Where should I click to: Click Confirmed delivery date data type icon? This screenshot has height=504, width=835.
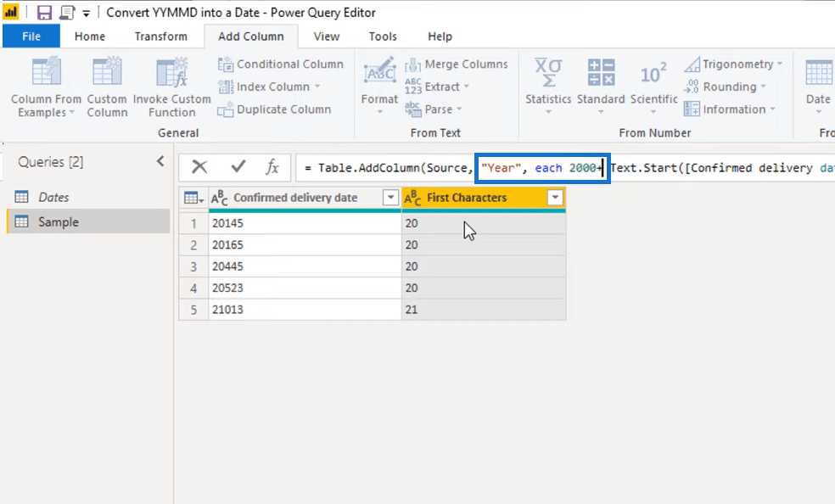[x=219, y=198]
